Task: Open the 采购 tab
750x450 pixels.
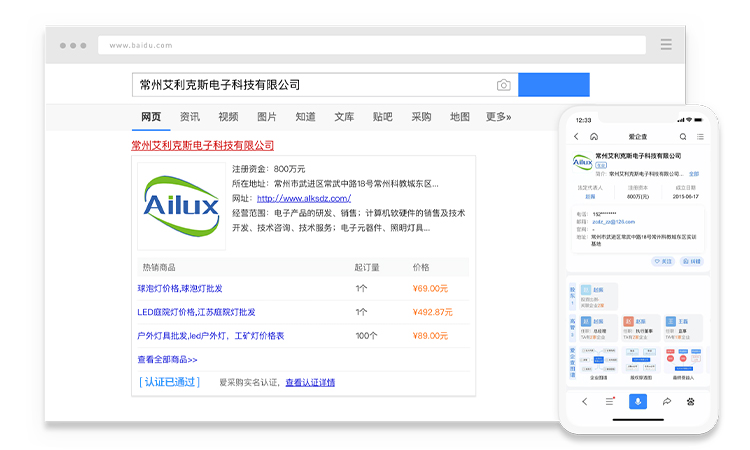Action: pos(421,117)
